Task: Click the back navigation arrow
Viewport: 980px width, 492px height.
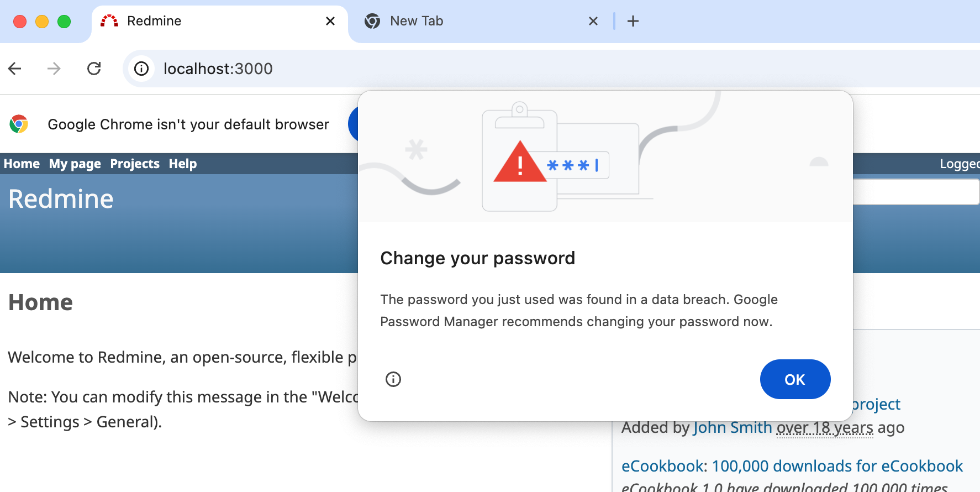Action: point(15,69)
